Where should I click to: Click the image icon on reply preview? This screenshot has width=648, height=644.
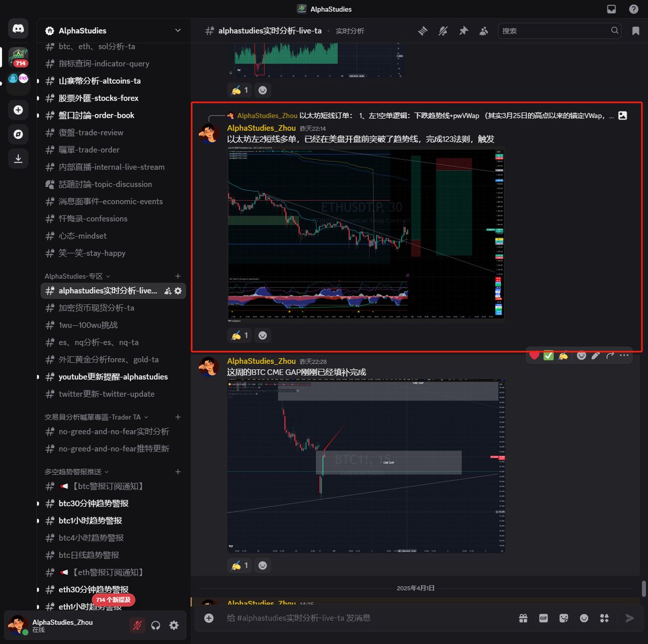(x=623, y=116)
